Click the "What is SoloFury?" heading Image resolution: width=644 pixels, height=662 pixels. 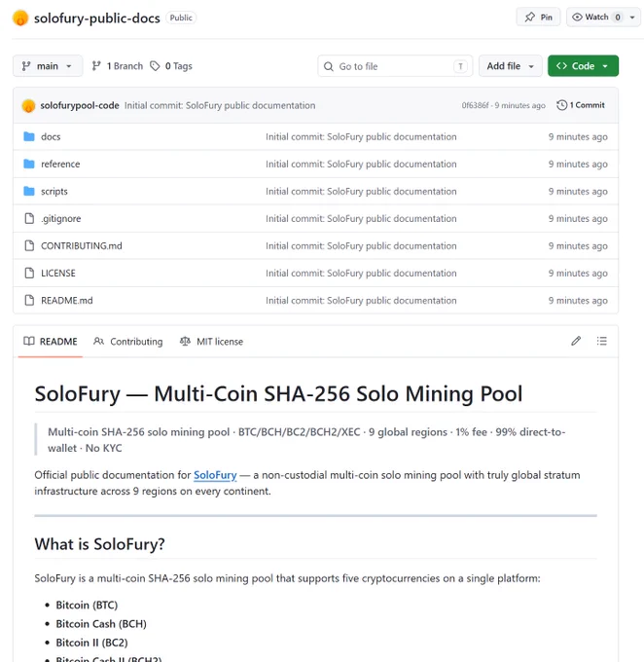click(x=99, y=544)
